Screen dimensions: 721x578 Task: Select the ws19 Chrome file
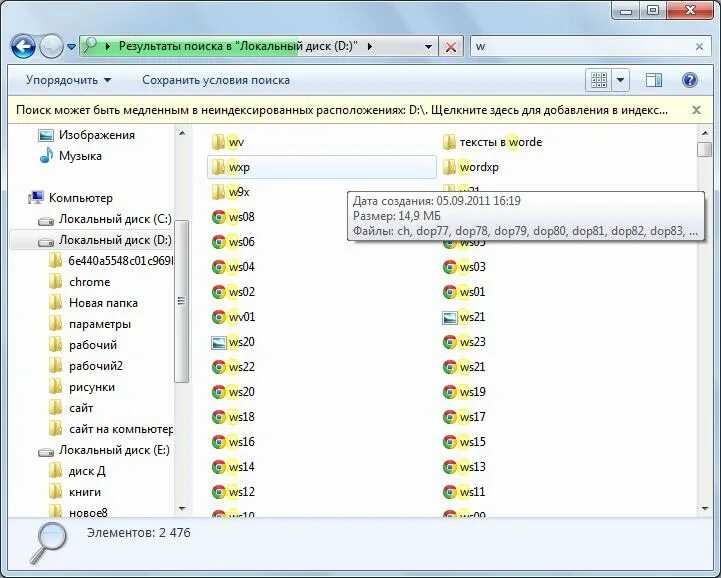point(464,392)
